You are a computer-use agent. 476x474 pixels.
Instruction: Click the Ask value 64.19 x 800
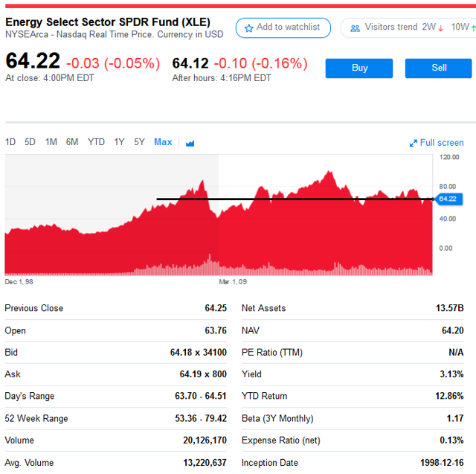point(203,374)
